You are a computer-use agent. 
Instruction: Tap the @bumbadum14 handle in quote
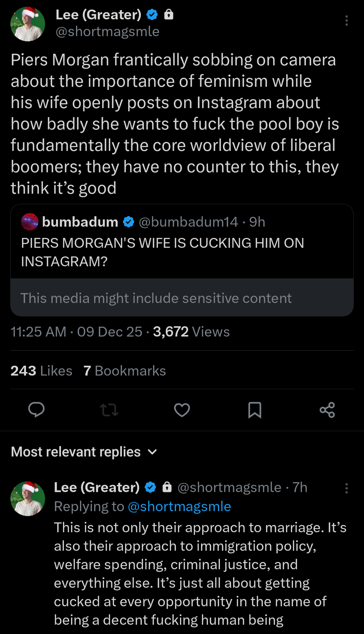tap(188, 222)
